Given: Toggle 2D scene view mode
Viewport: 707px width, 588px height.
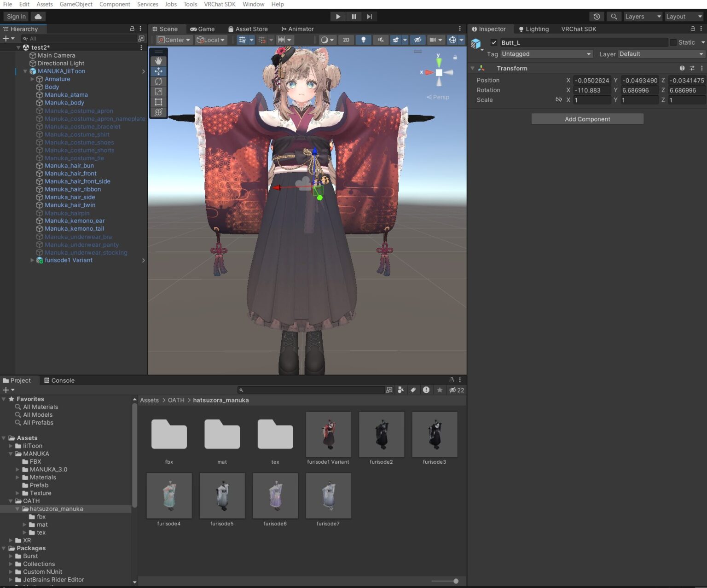Looking at the screenshot, I should pyautogui.click(x=346, y=40).
